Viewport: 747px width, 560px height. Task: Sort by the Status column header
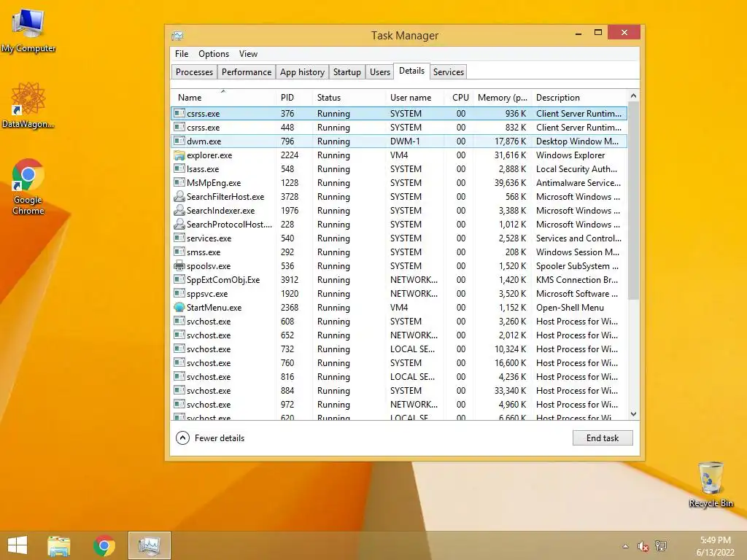349,98
